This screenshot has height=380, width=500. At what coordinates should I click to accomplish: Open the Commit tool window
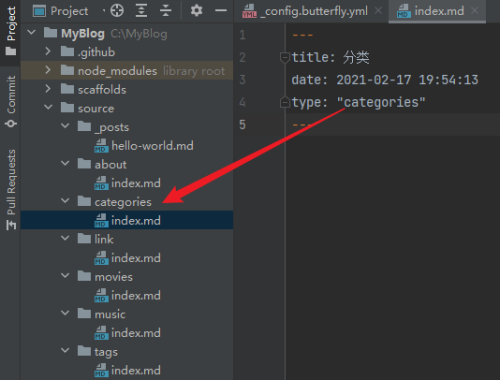pyautogui.click(x=11, y=101)
